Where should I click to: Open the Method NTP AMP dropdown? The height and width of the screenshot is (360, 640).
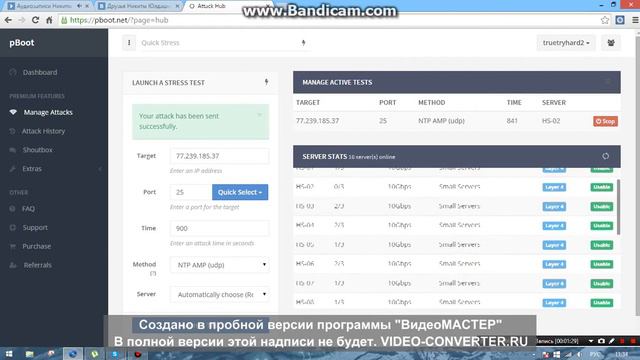(220, 265)
